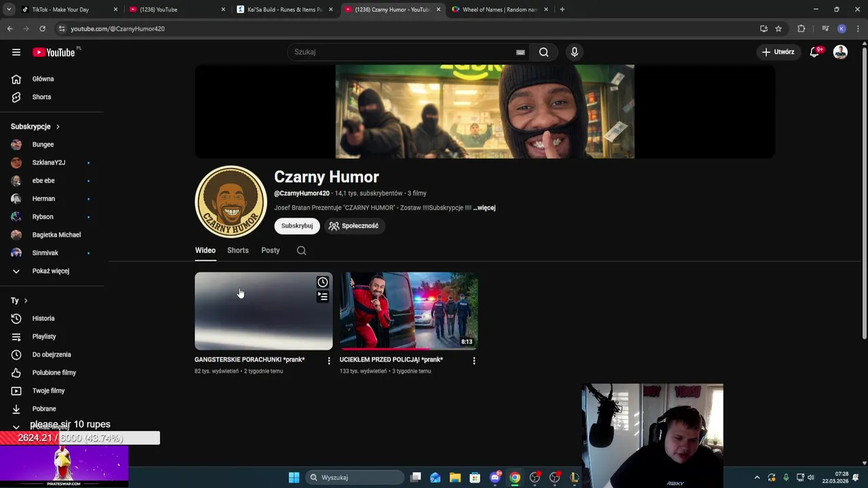Reload the page in Chrome
Image resolution: width=868 pixels, height=488 pixels.
pos(42,28)
